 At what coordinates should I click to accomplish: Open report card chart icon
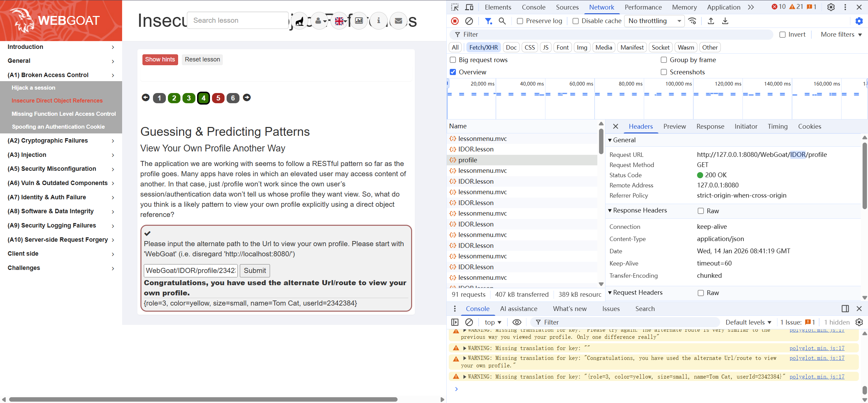point(359,21)
